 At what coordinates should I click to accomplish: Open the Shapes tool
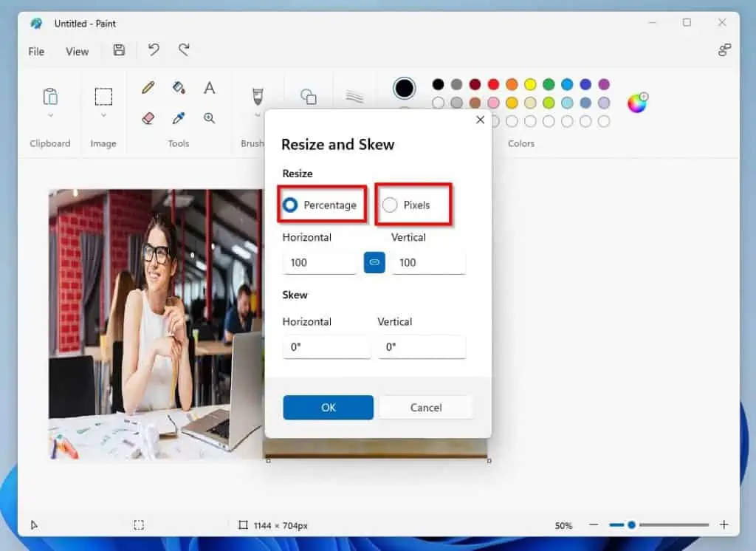[309, 95]
